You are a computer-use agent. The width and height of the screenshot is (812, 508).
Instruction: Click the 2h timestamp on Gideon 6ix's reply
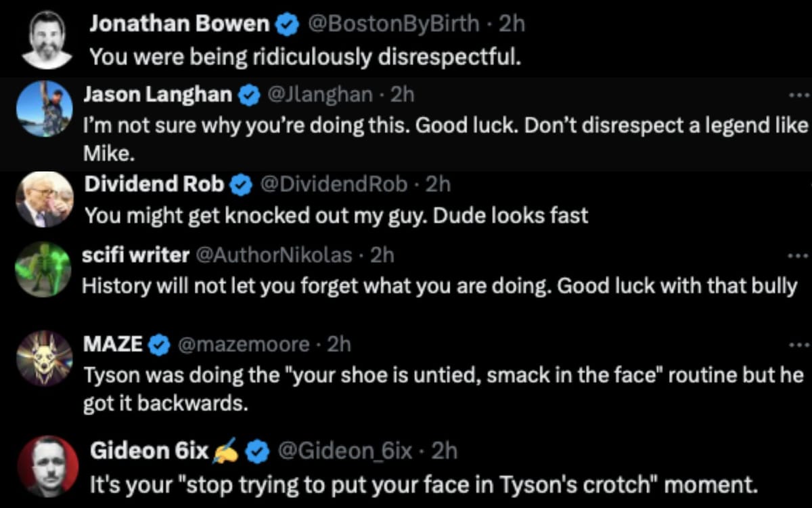pos(446,450)
